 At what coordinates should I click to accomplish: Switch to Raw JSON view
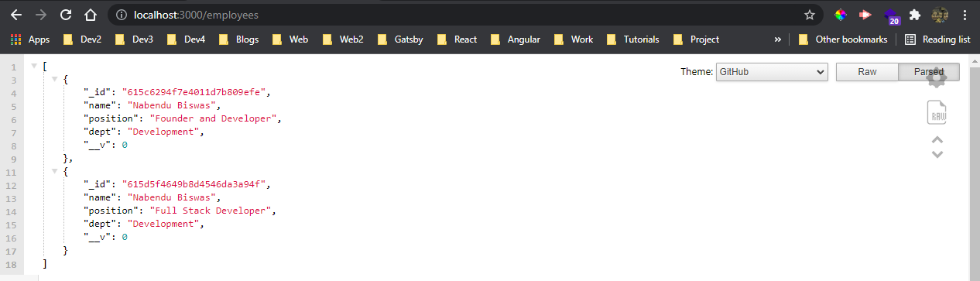click(x=867, y=72)
